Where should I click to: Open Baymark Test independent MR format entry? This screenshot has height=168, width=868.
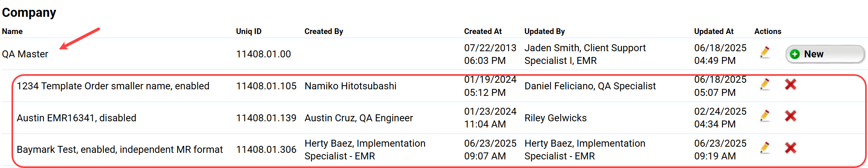pyautogui.click(x=119, y=150)
